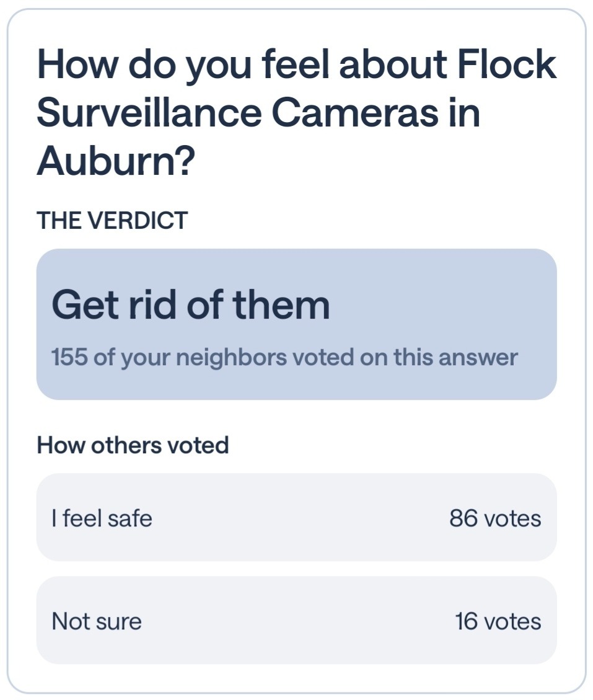593x700 pixels.
Task: Click the "86 votes" count
Action: coord(495,518)
